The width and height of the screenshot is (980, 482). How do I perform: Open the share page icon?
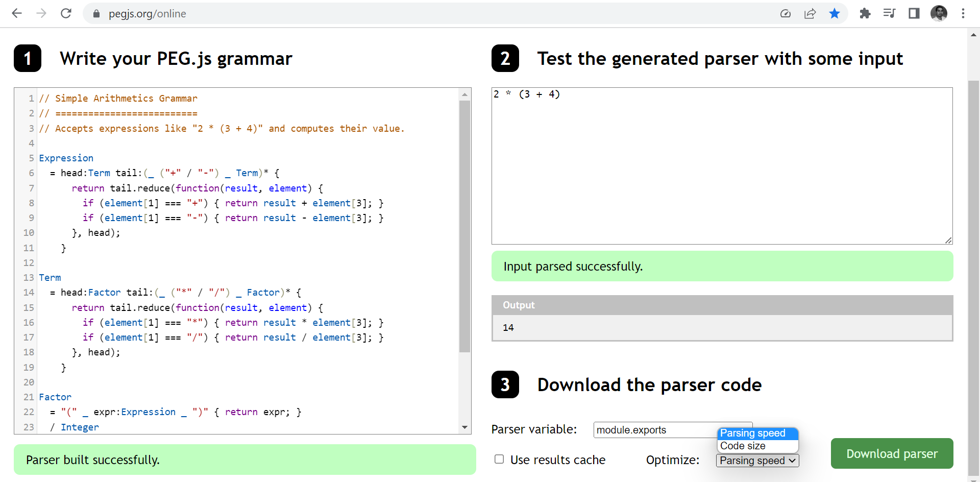pos(810,14)
